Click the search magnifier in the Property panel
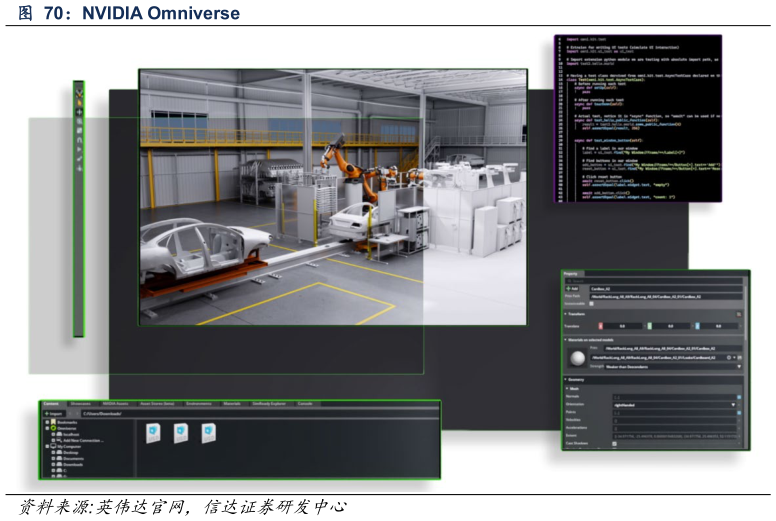This screenshot has height=521, width=776. point(569,281)
